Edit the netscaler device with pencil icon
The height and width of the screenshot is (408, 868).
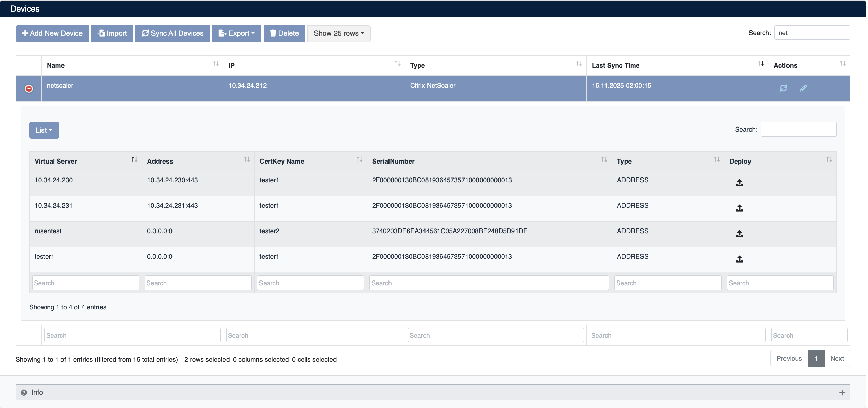click(803, 88)
